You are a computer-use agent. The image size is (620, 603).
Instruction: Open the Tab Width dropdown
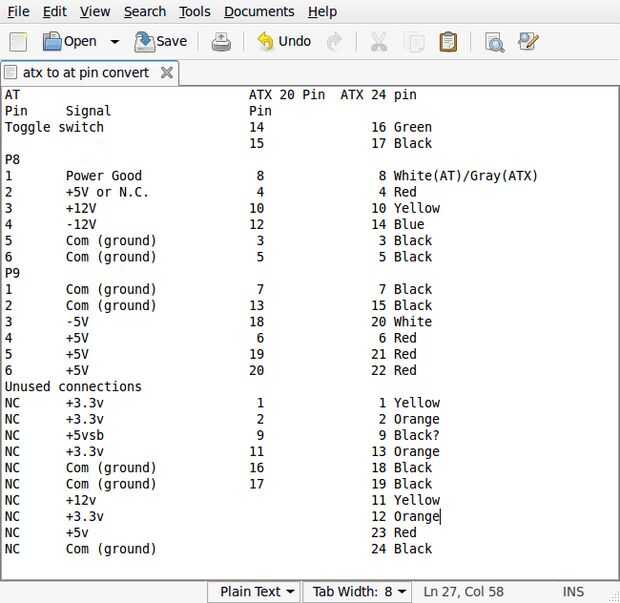click(359, 592)
